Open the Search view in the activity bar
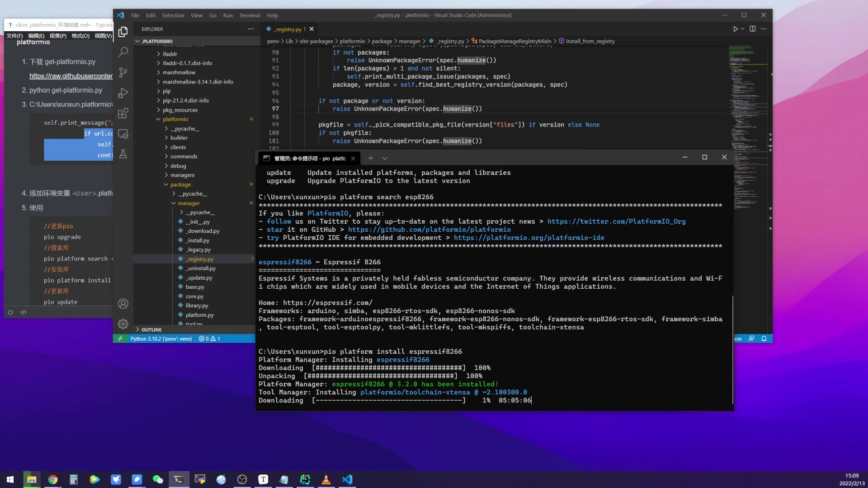The height and width of the screenshot is (488, 868). [x=123, y=52]
